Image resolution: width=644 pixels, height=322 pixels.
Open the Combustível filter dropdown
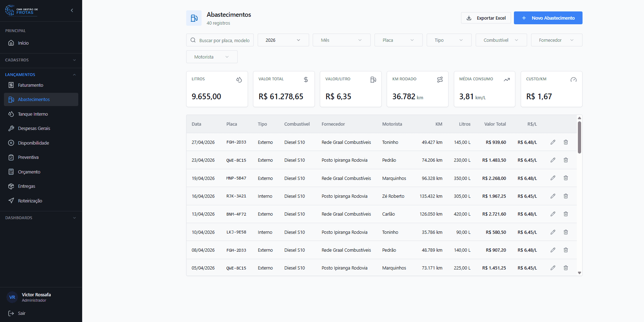501,40
